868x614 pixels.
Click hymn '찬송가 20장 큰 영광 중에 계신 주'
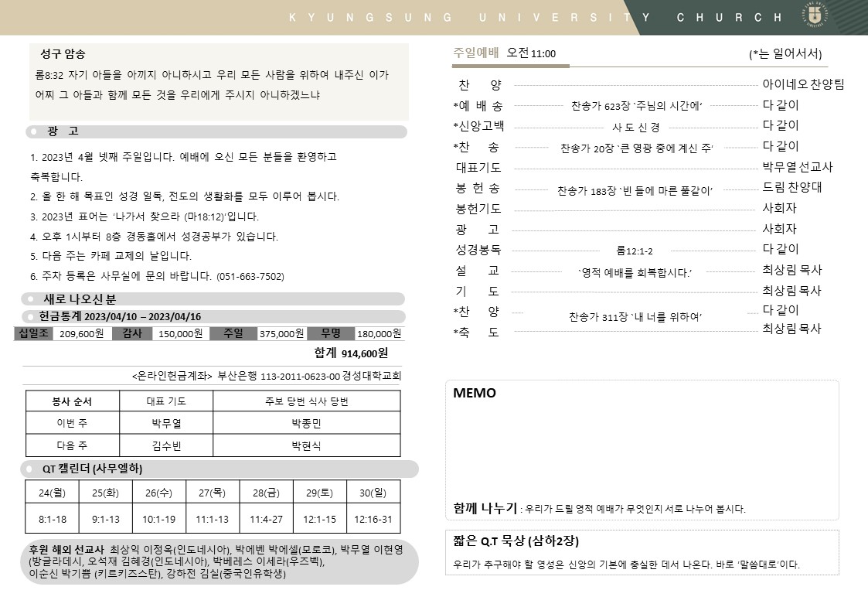point(636,148)
